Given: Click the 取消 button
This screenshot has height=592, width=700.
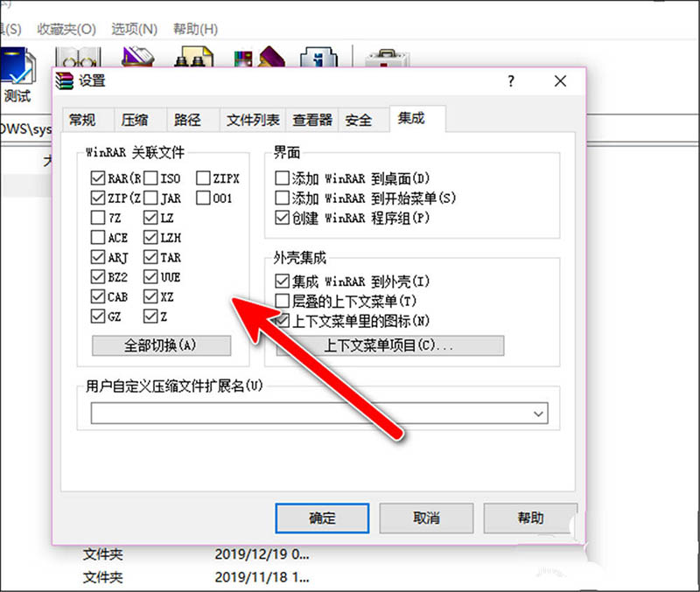Looking at the screenshot, I should 426,519.
